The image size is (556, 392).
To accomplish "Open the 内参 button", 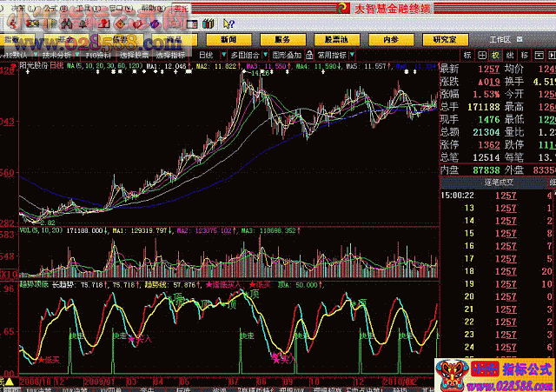I will coord(390,39).
